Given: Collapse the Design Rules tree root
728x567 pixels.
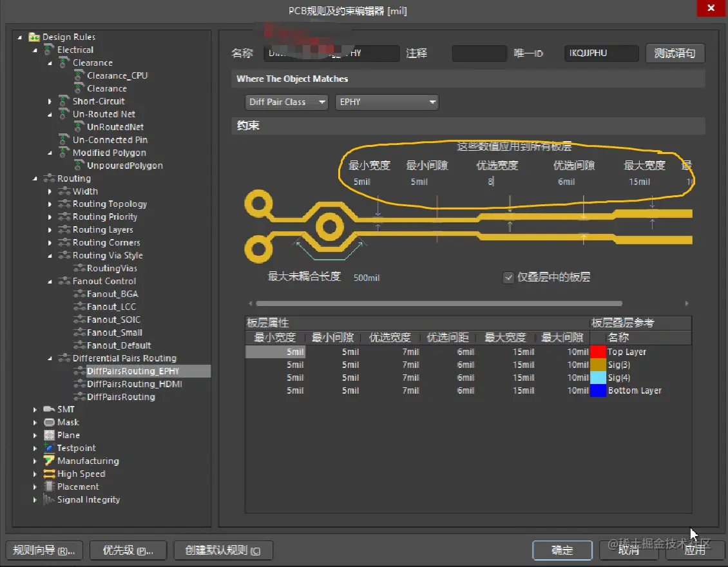Looking at the screenshot, I should [19, 37].
